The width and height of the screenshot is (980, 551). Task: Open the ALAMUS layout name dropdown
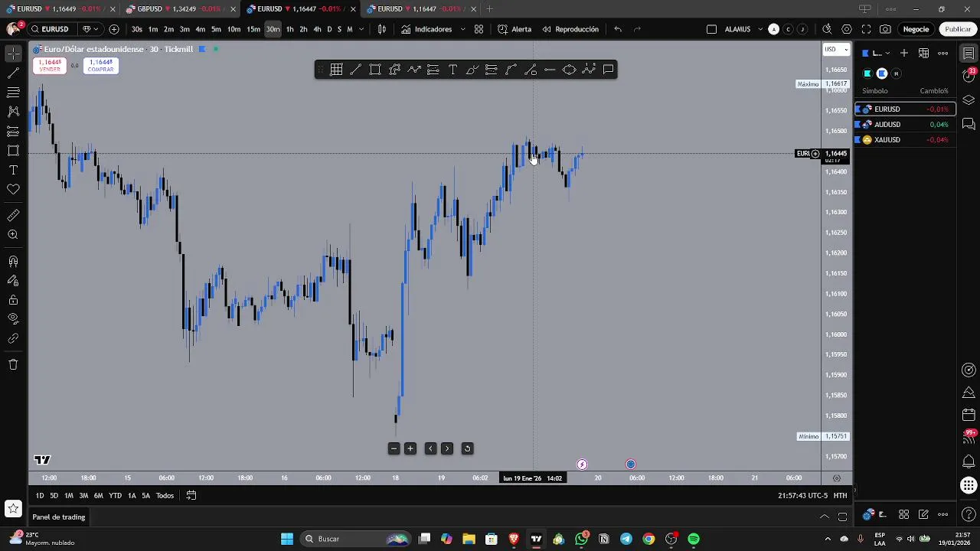pos(742,29)
